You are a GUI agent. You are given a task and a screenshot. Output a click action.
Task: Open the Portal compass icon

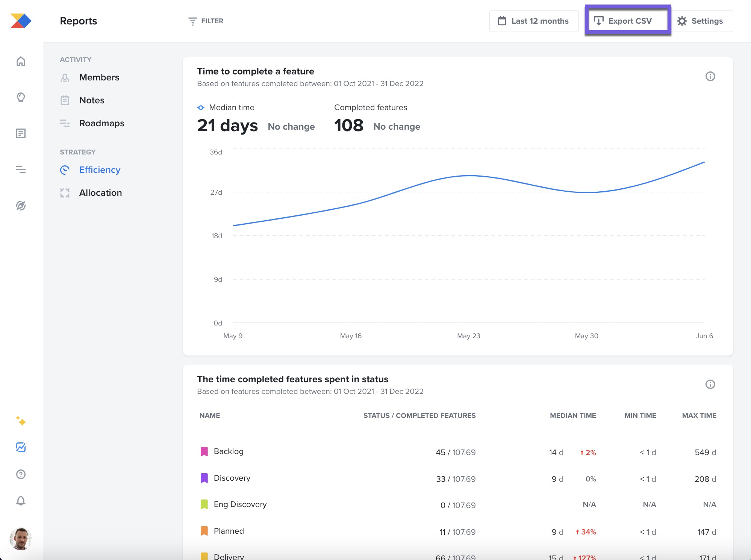21,206
